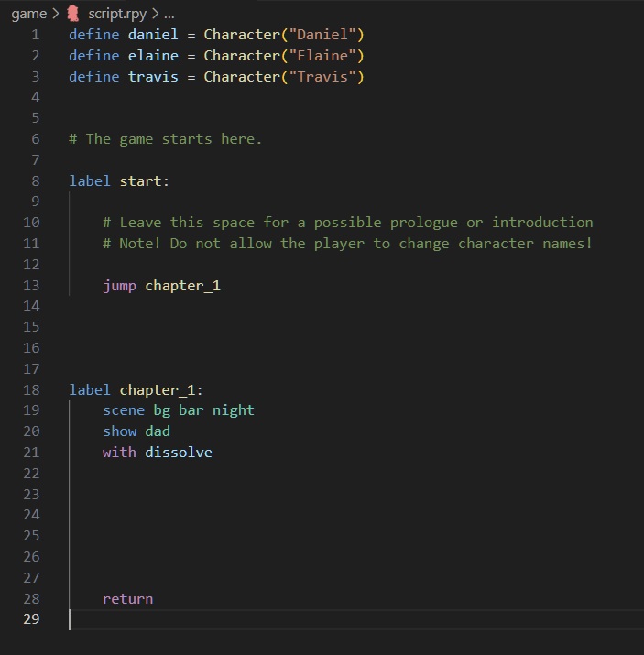Click line number 13 in gutter
The image size is (644, 655).
click(x=31, y=286)
